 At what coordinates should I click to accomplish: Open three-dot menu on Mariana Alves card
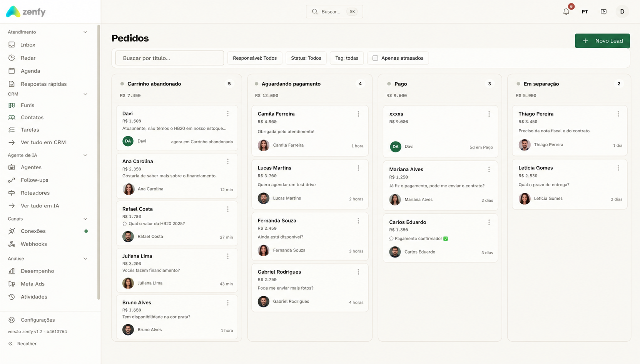489,169
